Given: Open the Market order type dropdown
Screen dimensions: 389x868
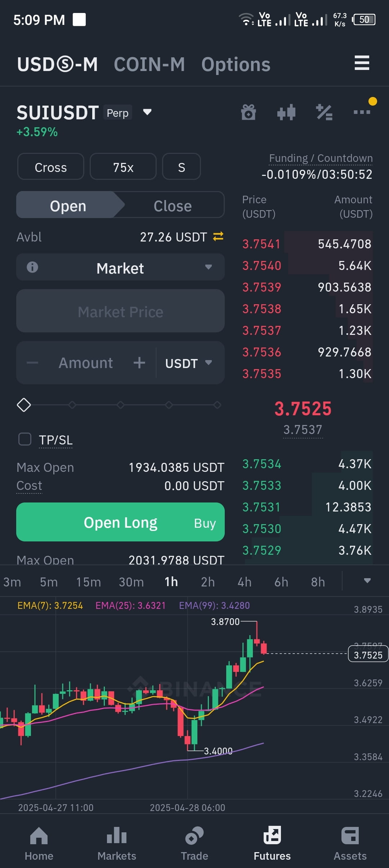Looking at the screenshot, I should (120, 267).
